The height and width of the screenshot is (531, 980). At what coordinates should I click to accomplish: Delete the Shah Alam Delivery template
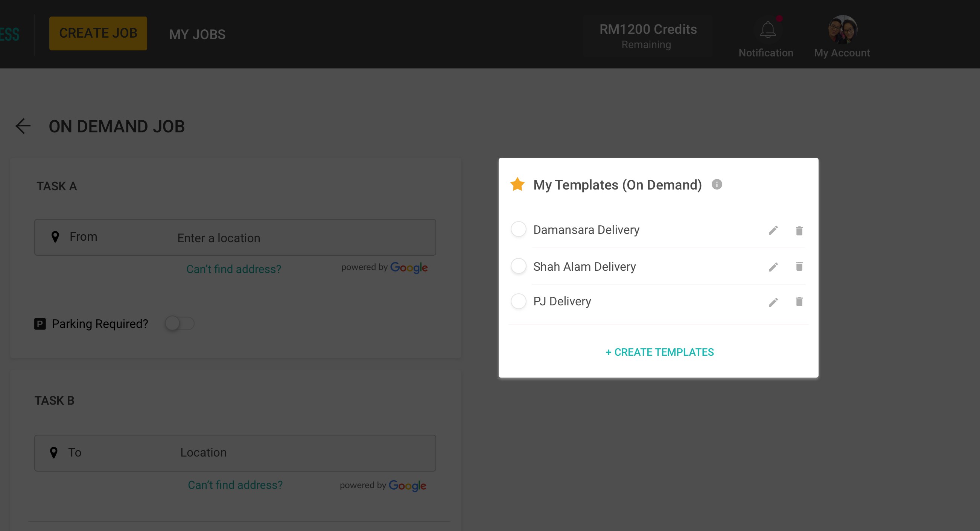tap(799, 267)
